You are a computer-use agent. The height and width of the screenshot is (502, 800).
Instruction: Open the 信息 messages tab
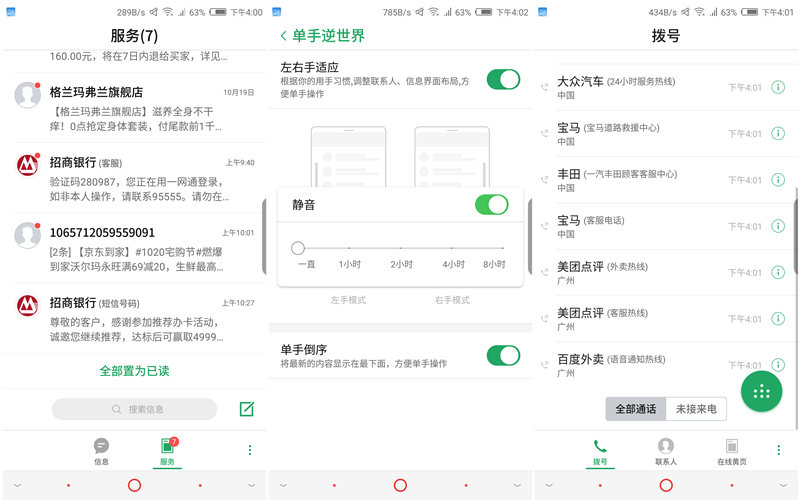pyautogui.click(x=102, y=451)
